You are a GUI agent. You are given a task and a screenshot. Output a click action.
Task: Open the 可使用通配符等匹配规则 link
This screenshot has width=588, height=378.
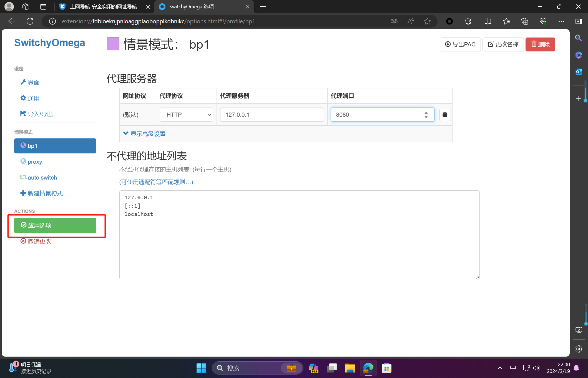click(x=156, y=182)
